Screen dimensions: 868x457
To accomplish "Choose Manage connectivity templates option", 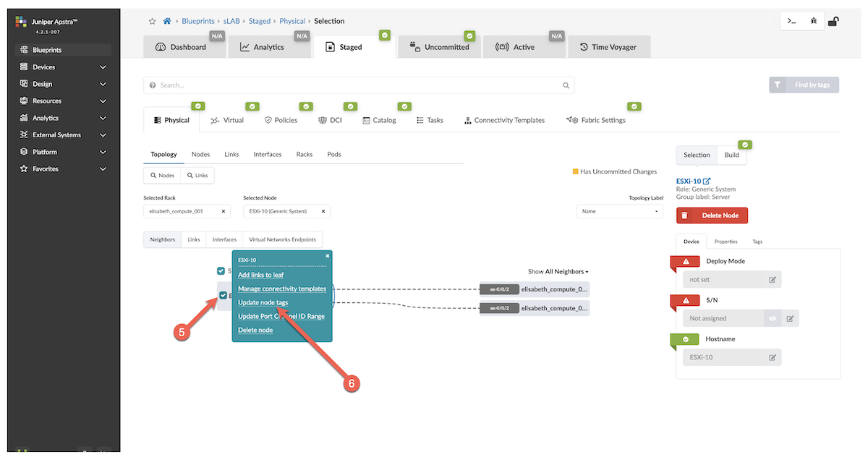I will [282, 289].
